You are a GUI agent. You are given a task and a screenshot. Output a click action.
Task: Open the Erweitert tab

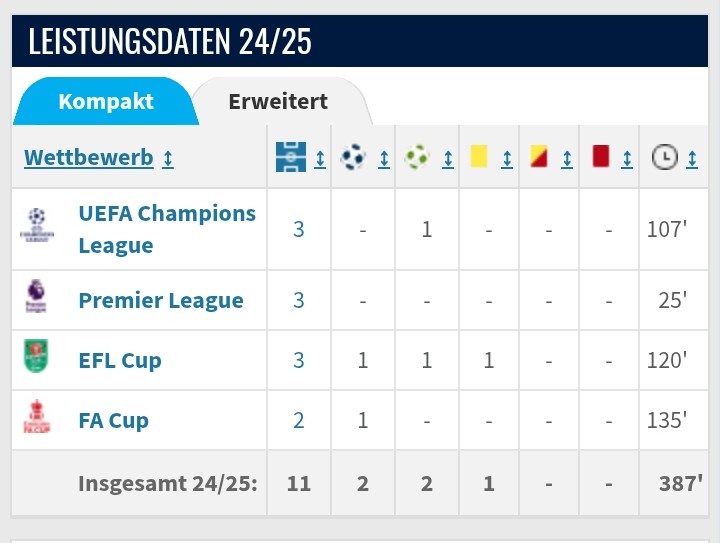click(278, 101)
